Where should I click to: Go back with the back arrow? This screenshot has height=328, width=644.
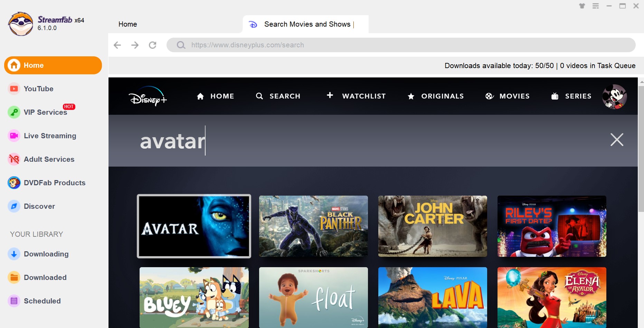click(x=117, y=45)
